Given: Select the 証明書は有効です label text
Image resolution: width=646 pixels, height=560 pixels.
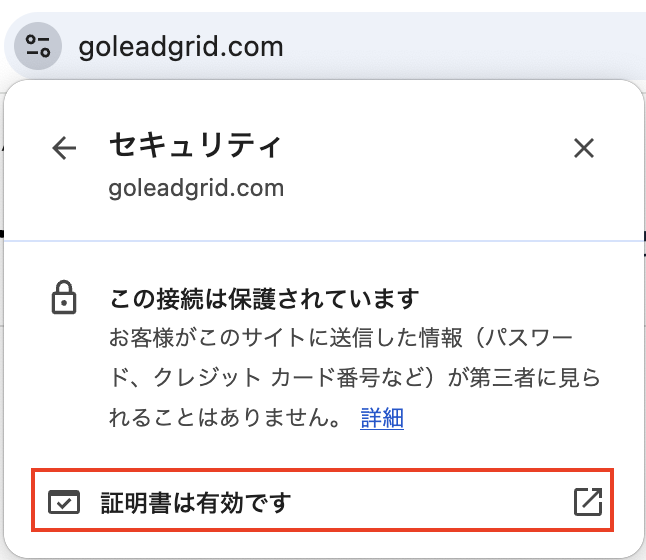Looking at the screenshot, I should 196,502.
